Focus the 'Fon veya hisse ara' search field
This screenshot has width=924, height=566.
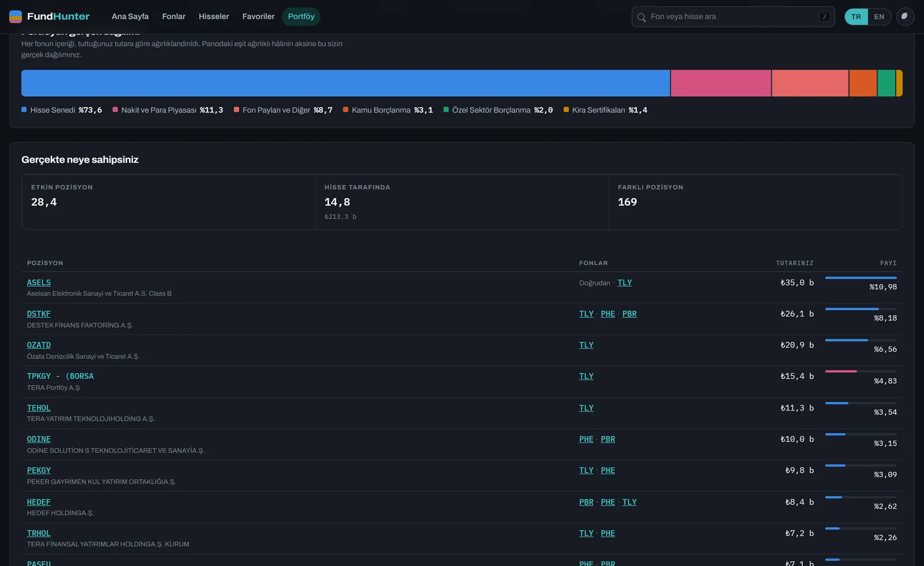click(x=733, y=17)
